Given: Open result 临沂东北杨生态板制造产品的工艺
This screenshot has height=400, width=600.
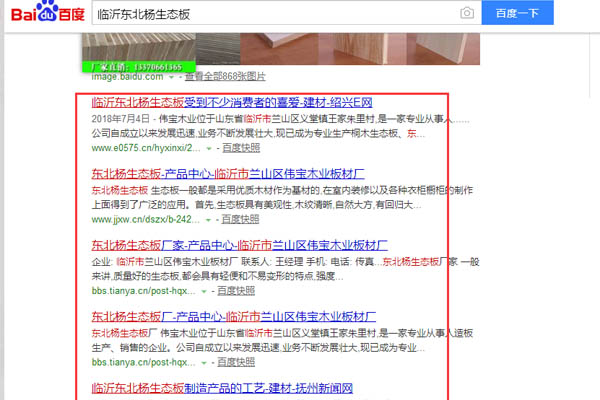Looking at the screenshot, I should pyautogui.click(x=222, y=388).
